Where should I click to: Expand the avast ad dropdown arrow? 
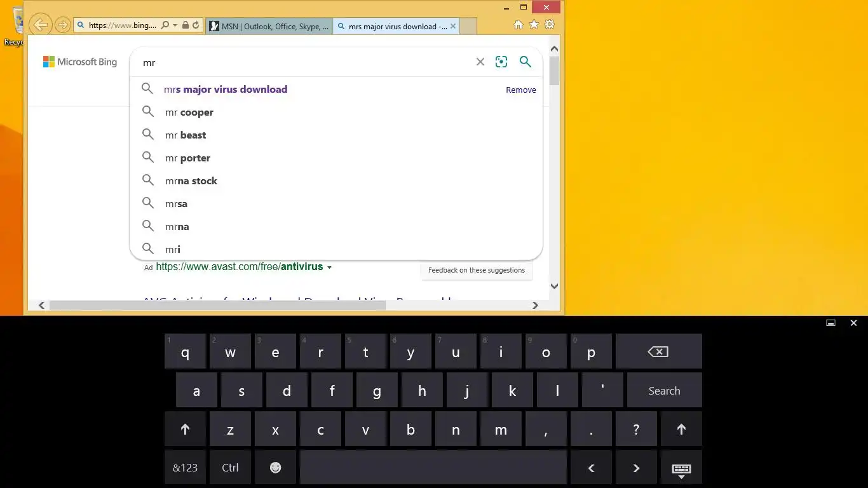point(329,268)
